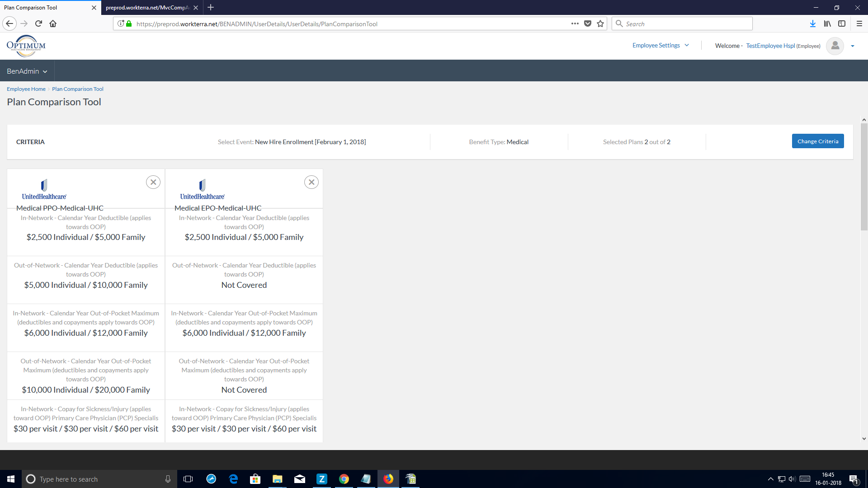This screenshot has width=868, height=488.
Task: Open the account dropdown beside the avatar
Action: (853, 46)
